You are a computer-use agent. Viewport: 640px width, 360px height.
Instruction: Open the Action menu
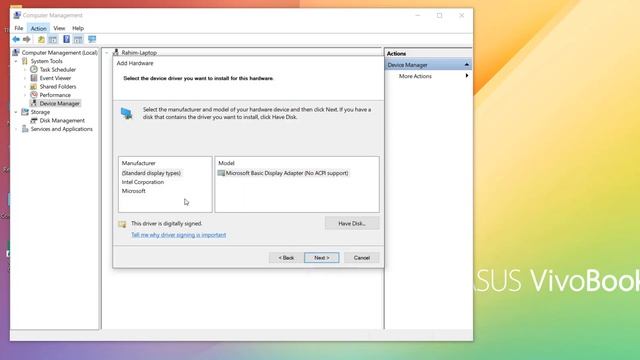point(38,28)
